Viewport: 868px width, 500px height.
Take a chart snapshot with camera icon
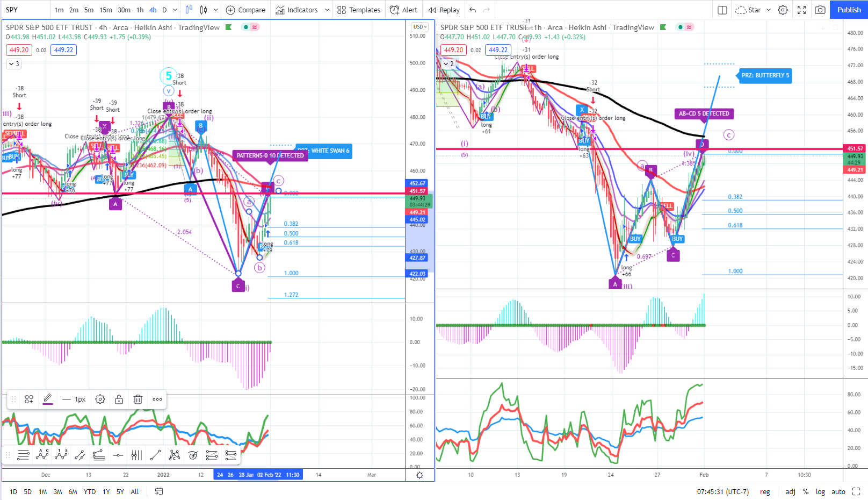click(x=820, y=10)
